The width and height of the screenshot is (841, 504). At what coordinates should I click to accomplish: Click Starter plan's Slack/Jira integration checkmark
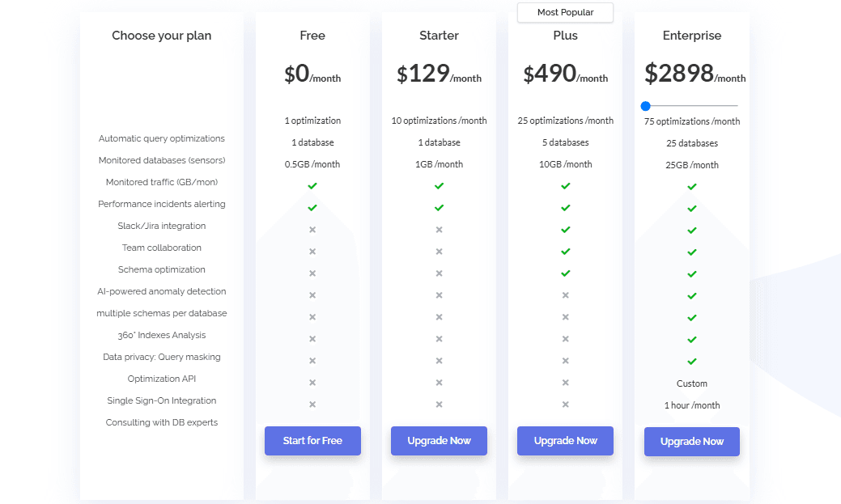coord(439,208)
